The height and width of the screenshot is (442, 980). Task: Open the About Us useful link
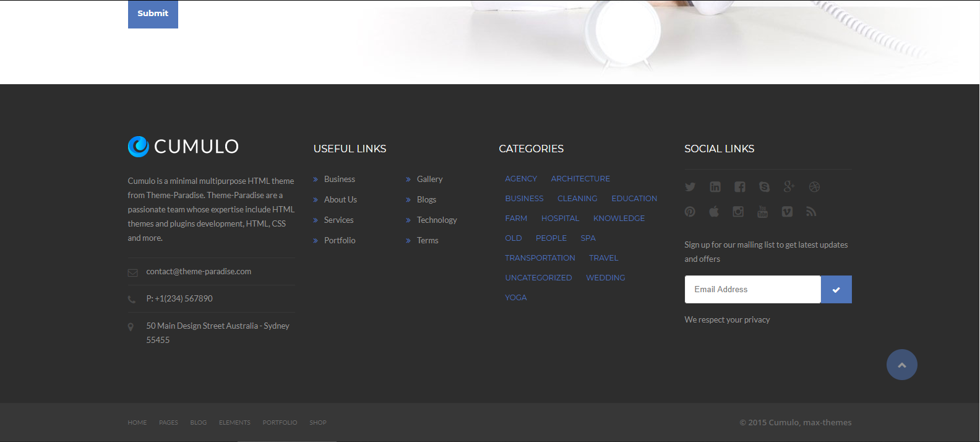pyautogui.click(x=340, y=200)
